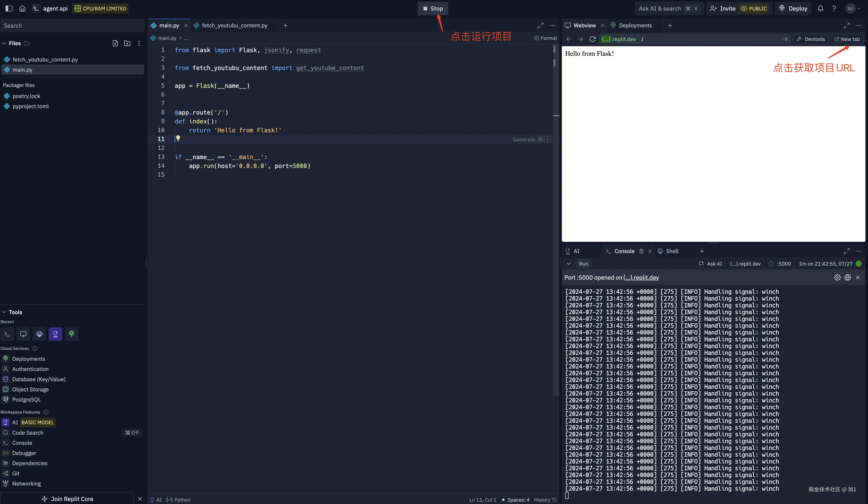Expand the console Run chevron dropdown
This screenshot has width=868, height=504.
568,263
